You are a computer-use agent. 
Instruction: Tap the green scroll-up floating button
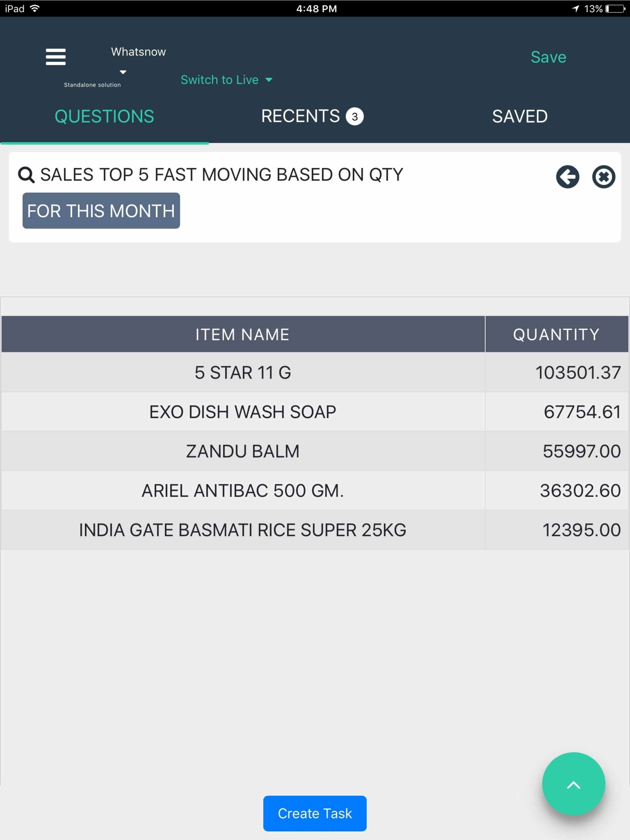click(x=573, y=784)
